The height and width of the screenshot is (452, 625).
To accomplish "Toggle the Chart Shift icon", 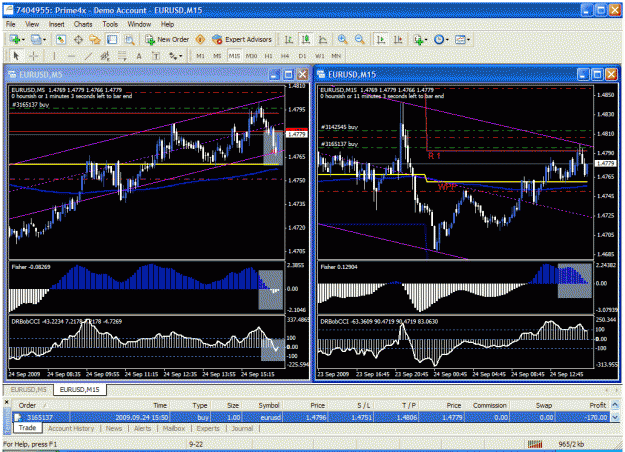I will (x=398, y=39).
